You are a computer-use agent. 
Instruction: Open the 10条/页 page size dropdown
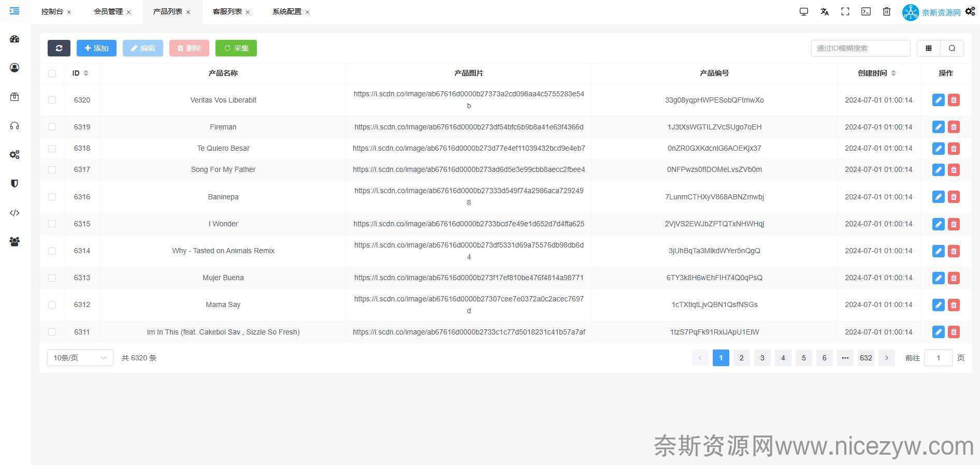80,358
